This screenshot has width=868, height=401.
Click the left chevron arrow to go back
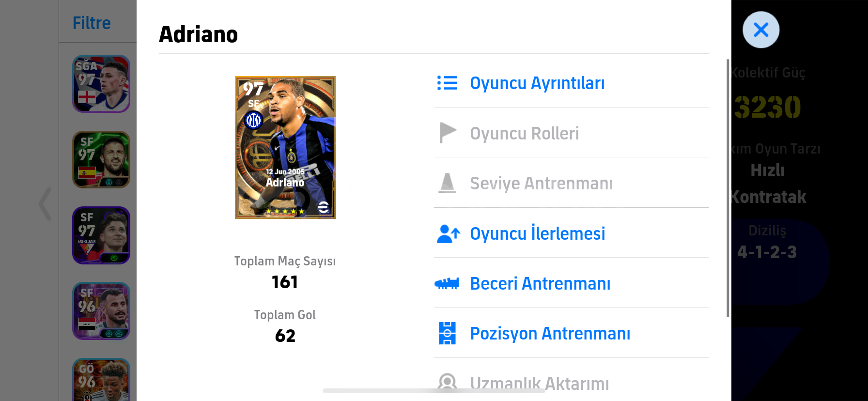[45, 204]
